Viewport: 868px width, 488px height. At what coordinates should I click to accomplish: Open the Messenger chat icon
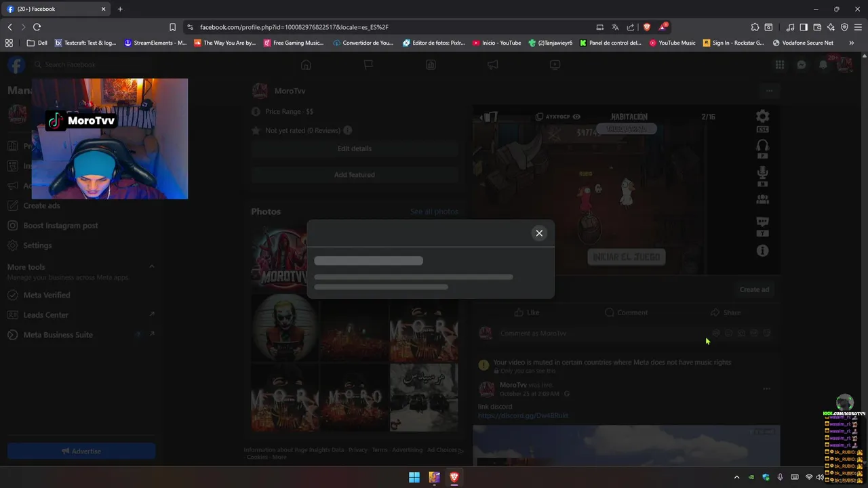tap(802, 64)
